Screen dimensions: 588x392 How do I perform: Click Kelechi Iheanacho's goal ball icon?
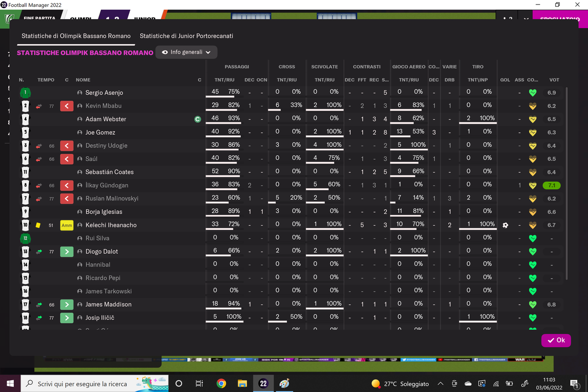(505, 225)
